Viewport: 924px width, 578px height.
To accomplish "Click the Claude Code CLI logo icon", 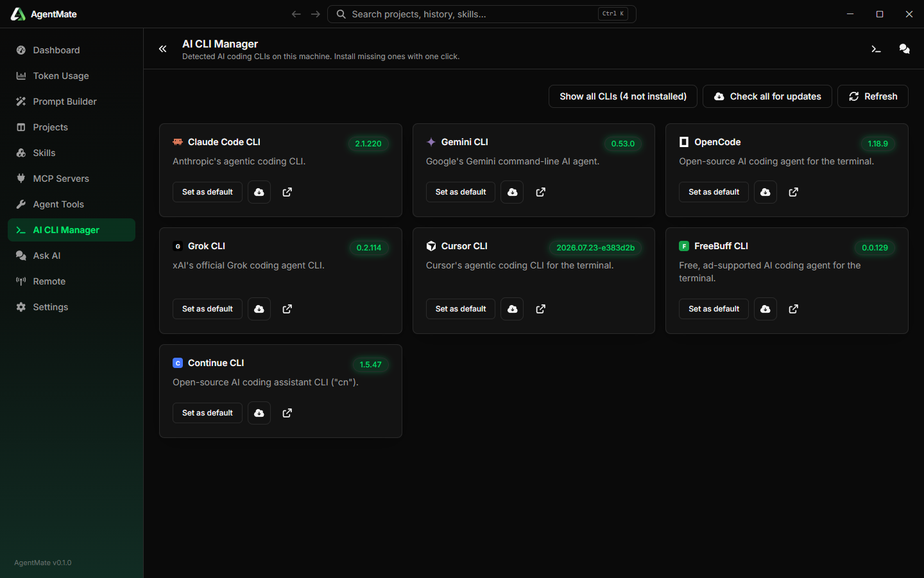I will point(178,142).
